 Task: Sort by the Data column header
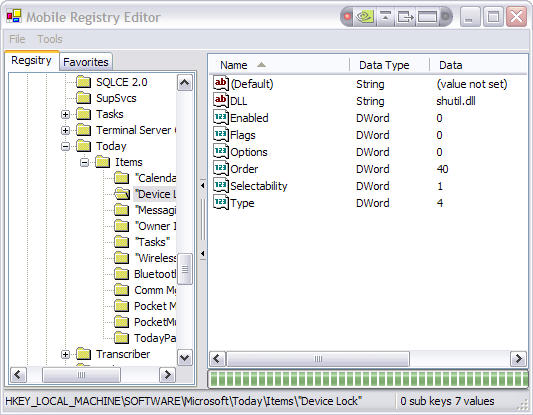point(479,65)
